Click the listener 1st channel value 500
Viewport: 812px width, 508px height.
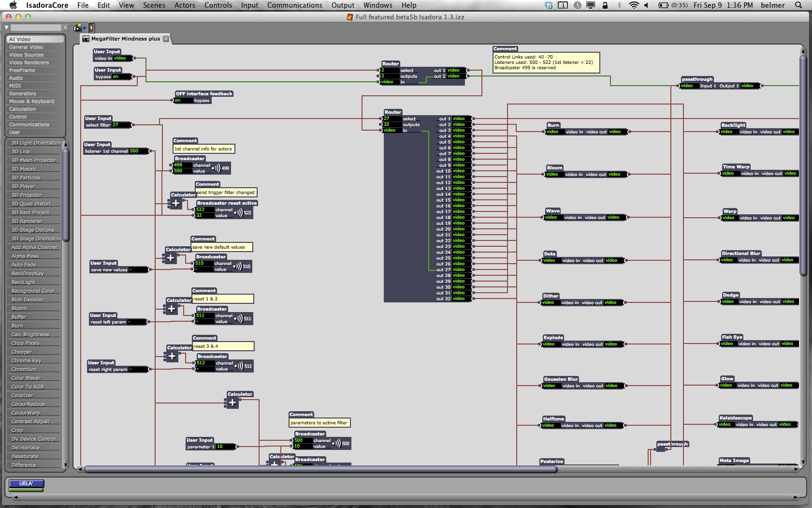(138, 151)
